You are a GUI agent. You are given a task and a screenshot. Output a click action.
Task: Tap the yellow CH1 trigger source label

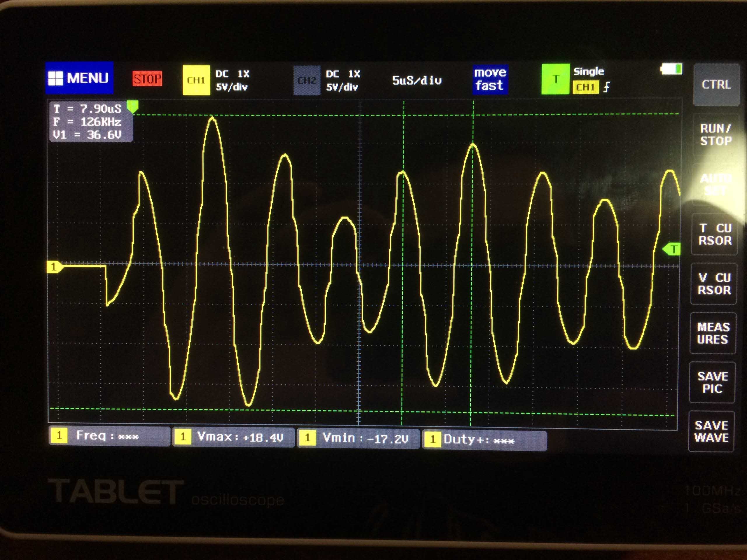tap(585, 87)
